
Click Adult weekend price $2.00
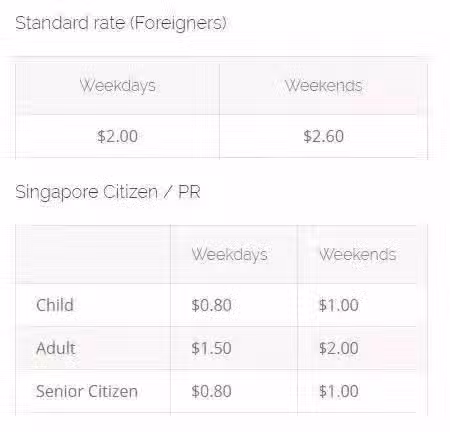[x=339, y=348]
